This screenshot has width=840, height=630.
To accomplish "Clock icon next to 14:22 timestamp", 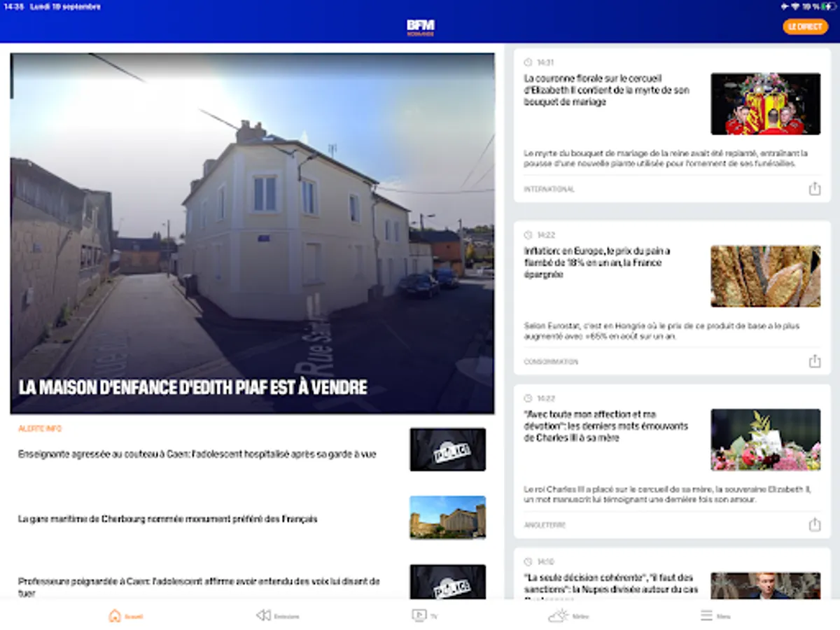I will pos(528,234).
